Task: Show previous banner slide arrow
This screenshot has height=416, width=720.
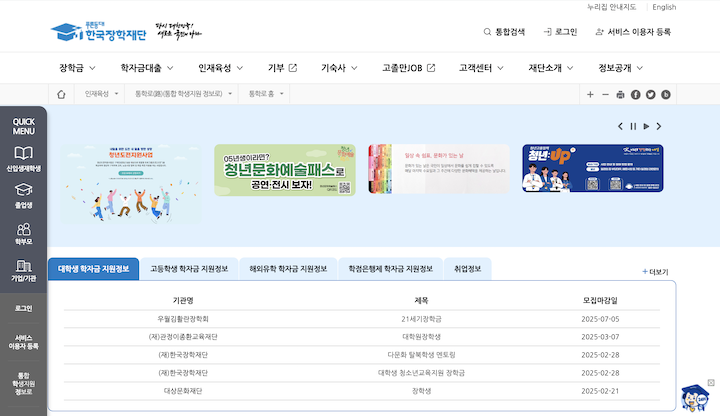Action: pyautogui.click(x=620, y=126)
